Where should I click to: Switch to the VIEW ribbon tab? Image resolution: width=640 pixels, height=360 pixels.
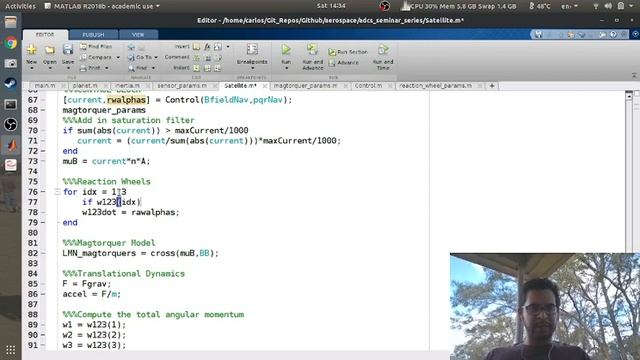[138, 35]
